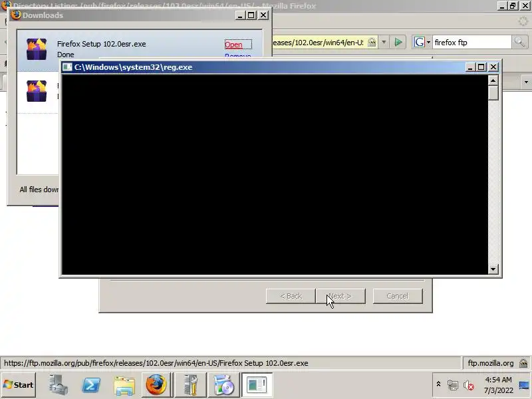Click the reg.exe console scroll down arrow
This screenshot has width=532, height=399.
[x=493, y=269]
